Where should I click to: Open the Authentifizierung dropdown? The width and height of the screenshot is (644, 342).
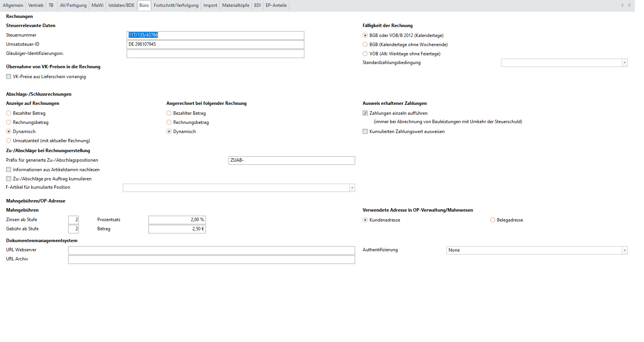click(x=625, y=250)
